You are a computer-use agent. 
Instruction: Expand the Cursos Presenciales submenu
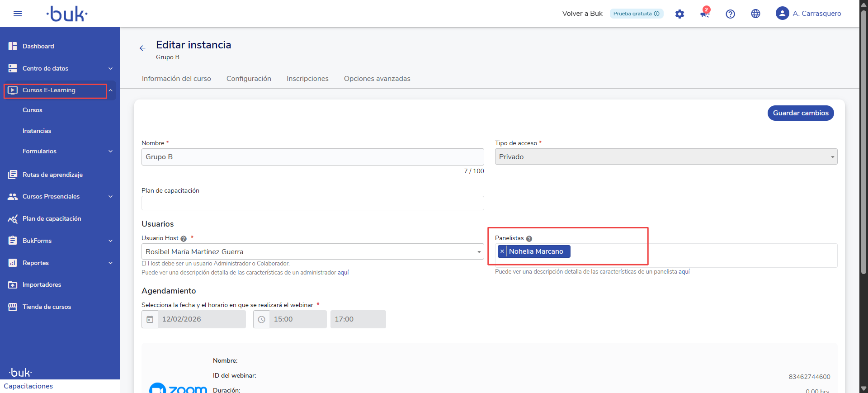[111, 197]
